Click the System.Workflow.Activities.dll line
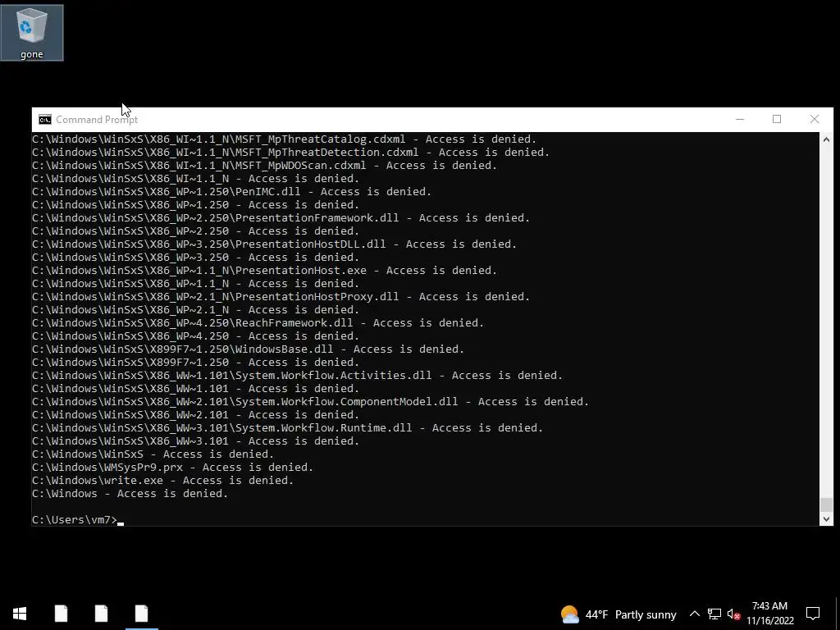This screenshot has width=840, height=630. (297, 376)
